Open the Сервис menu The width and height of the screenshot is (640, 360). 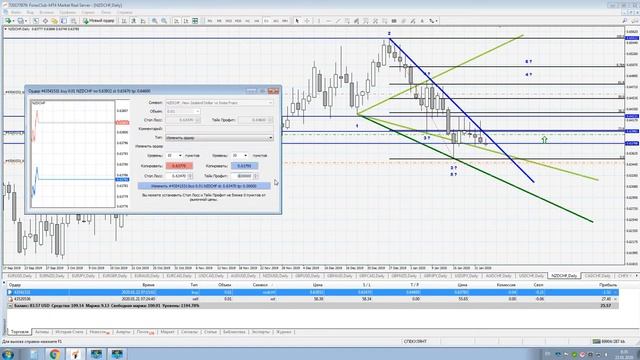click(x=88, y=12)
